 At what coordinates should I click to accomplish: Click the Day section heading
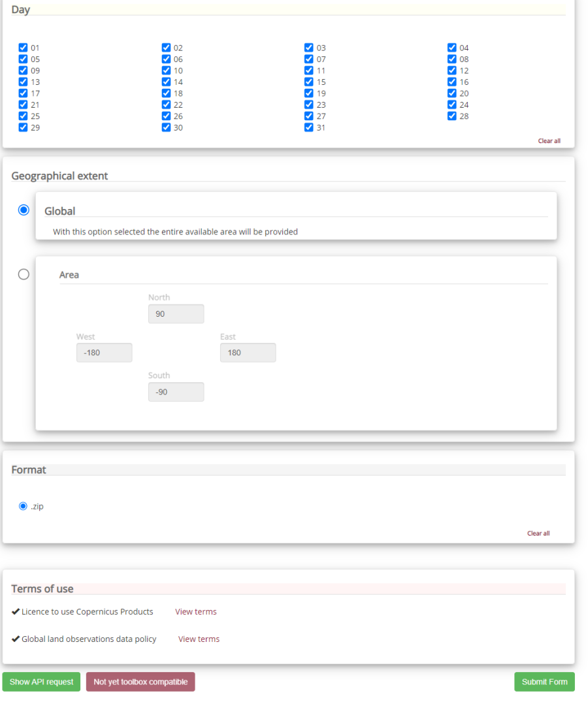point(21,10)
